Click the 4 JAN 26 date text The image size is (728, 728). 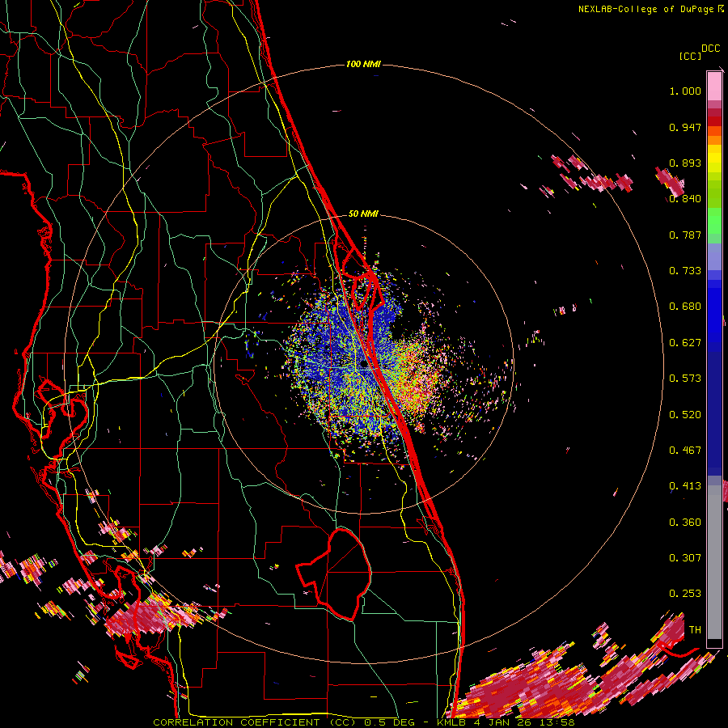pyautogui.click(x=506, y=722)
